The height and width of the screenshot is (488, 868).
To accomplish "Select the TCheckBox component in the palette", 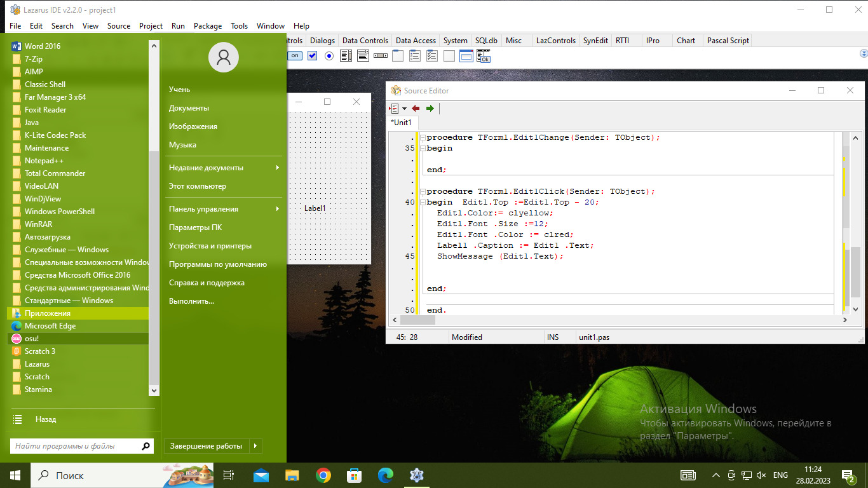I will pyautogui.click(x=312, y=56).
